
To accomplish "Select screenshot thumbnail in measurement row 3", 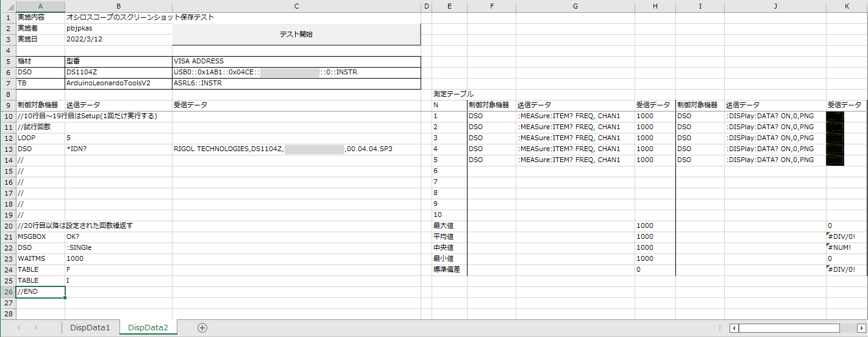I will click(835, 138).
